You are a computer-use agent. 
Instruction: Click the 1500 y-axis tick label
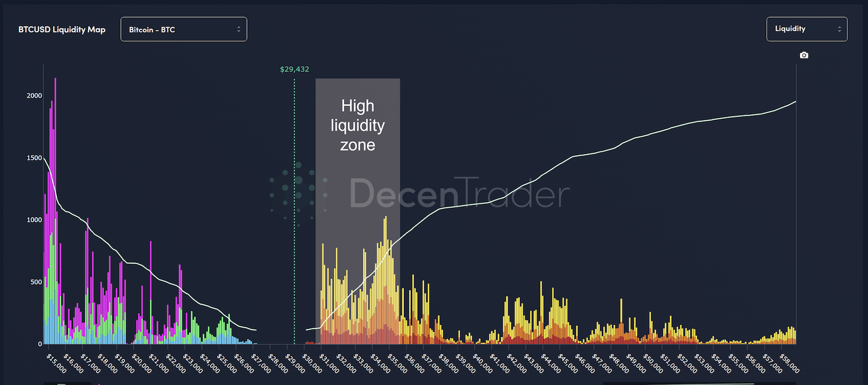[34, 157]
